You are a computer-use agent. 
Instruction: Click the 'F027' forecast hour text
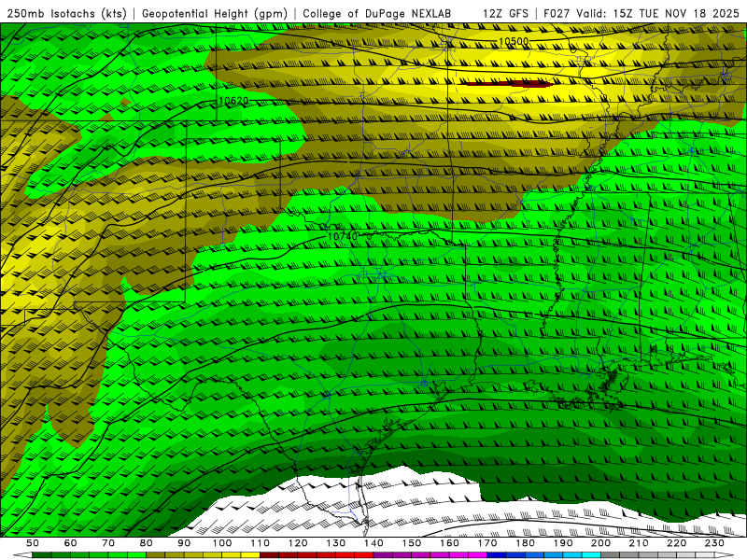557,14
